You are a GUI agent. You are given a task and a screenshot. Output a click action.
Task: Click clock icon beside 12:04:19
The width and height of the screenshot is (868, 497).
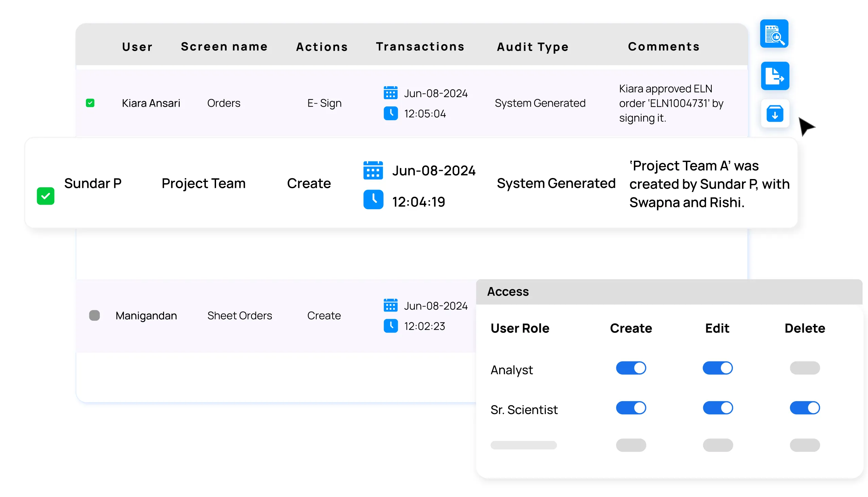click(x=373, y=200)
